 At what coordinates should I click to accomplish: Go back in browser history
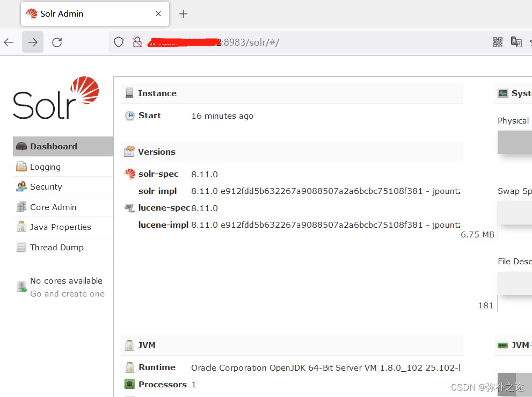9,42
